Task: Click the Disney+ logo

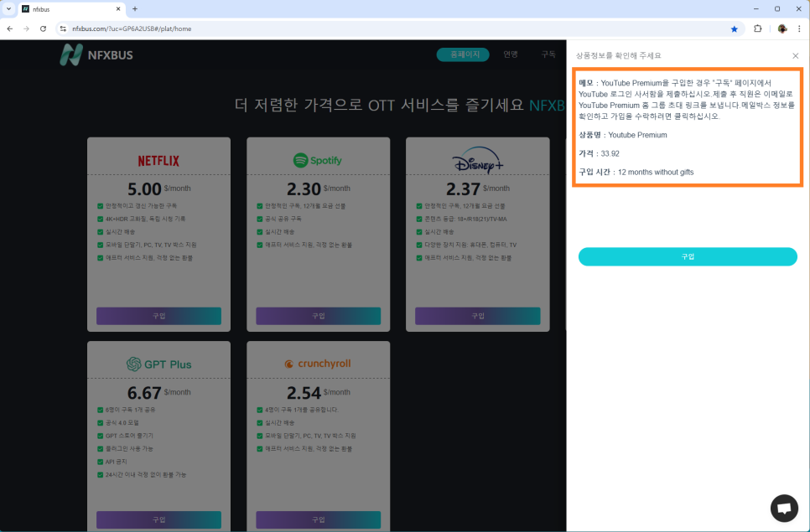Action: (x=477, y=161)
